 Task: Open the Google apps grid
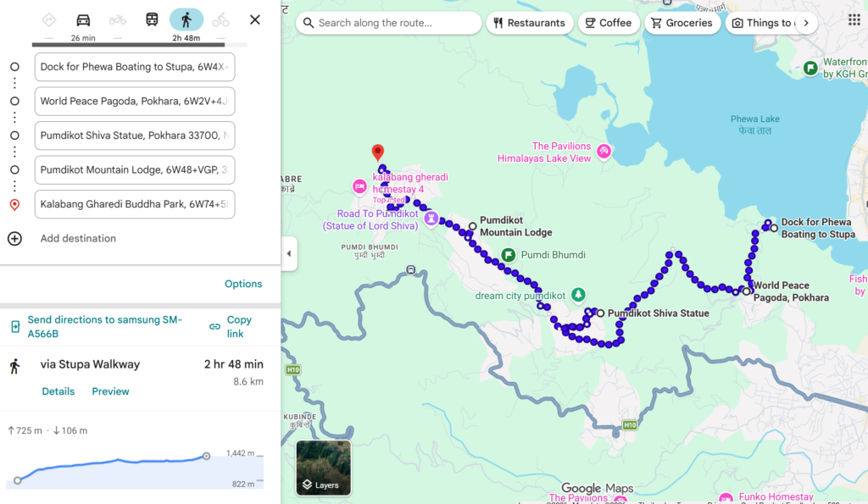[854, 20]
